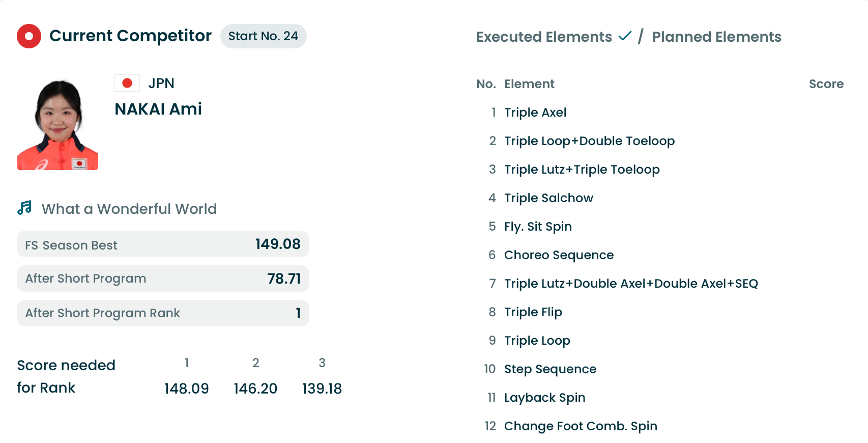
Task: Click the After Short Program Rank row
Action: tap(163, 313)
